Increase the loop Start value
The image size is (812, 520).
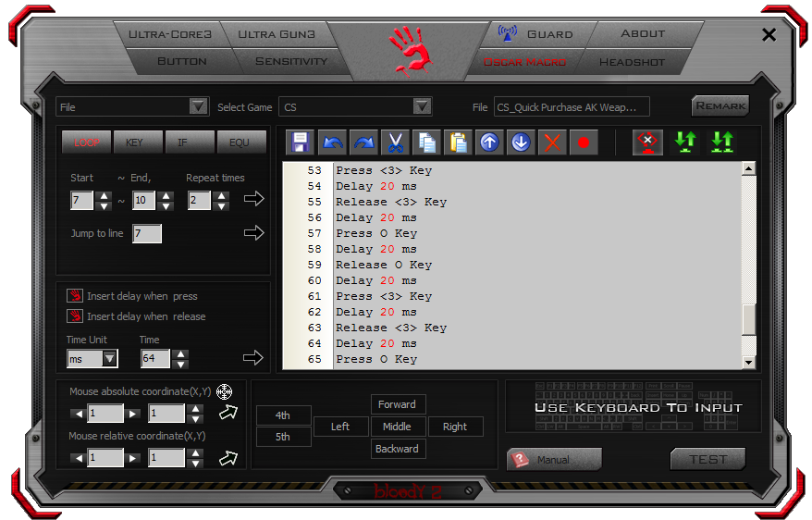click(x=105, y=196)
